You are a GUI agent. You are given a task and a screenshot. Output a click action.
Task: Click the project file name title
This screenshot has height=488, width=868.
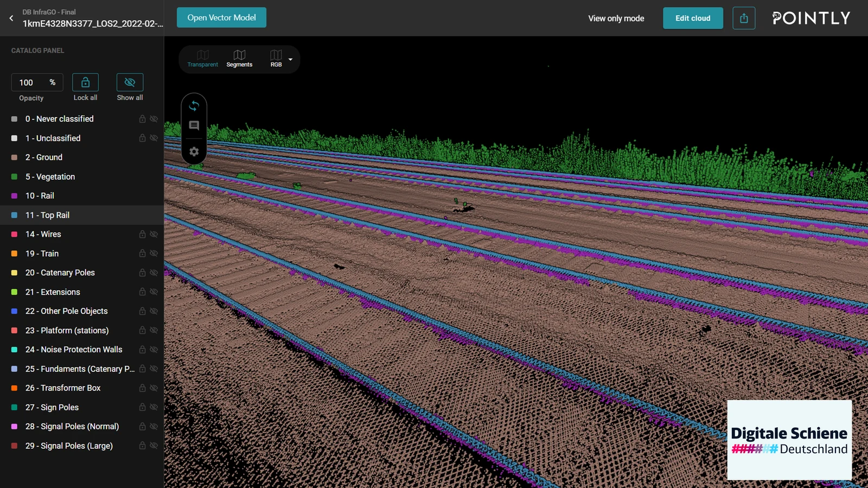(x=93, y=23)
